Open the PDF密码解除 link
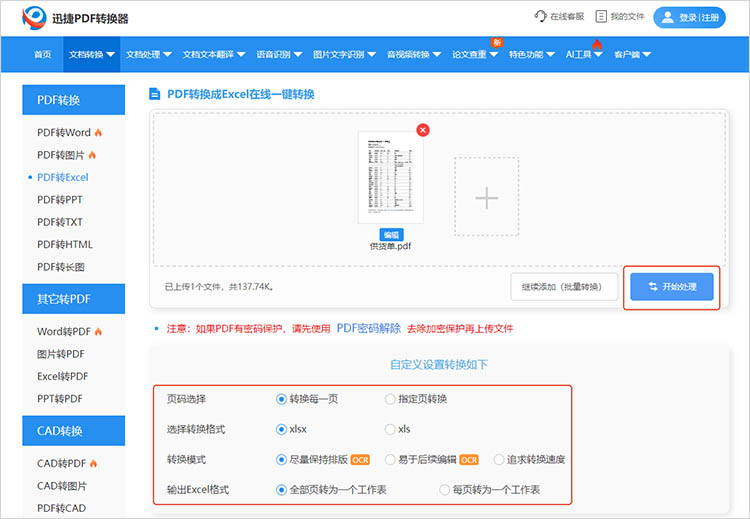750x519 pixels. [369, 328]
